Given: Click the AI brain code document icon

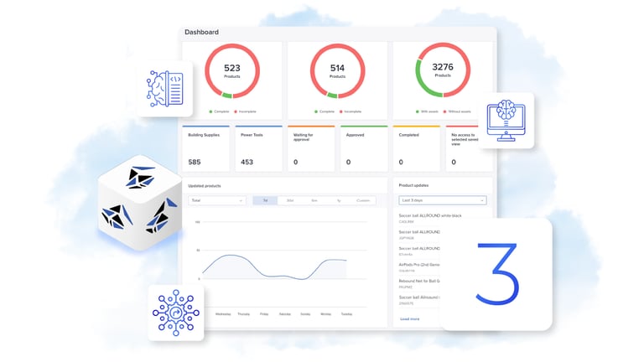Looking at the screenshot, I should pyautogui.click(x=165, y=89).
